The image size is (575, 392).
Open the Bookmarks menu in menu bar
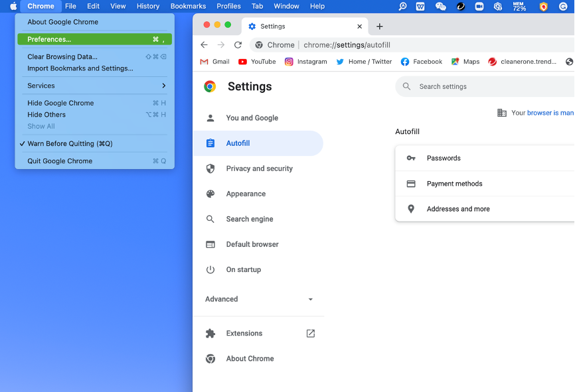click(188, 6)
